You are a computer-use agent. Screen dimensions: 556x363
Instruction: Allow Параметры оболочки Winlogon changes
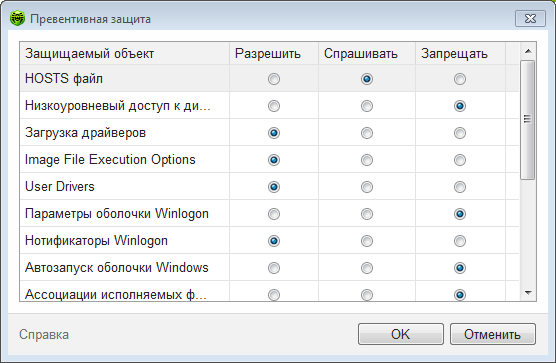coord(274,214)
